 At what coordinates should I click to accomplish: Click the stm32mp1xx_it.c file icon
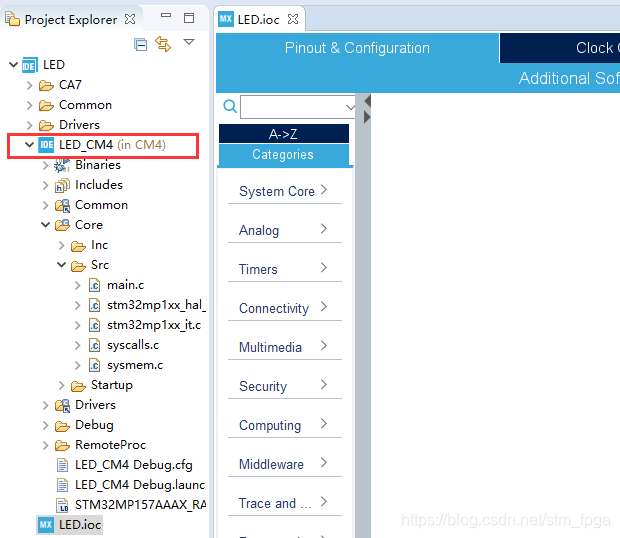95,325
